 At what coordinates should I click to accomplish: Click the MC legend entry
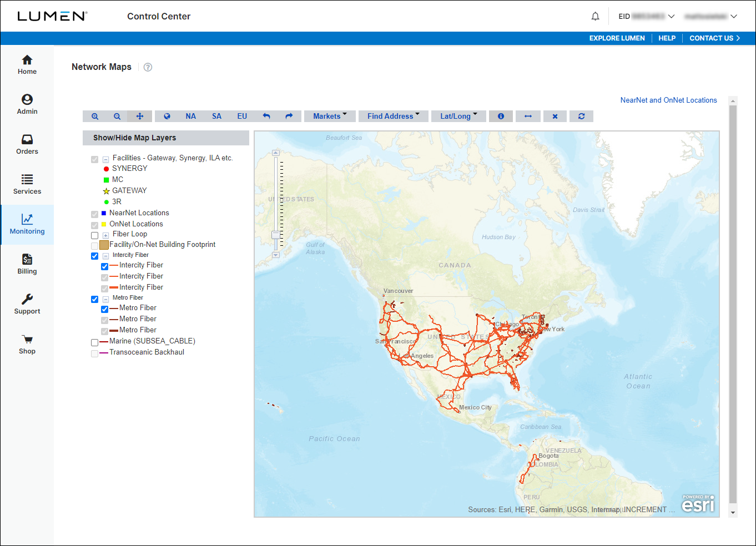point(113,180)
